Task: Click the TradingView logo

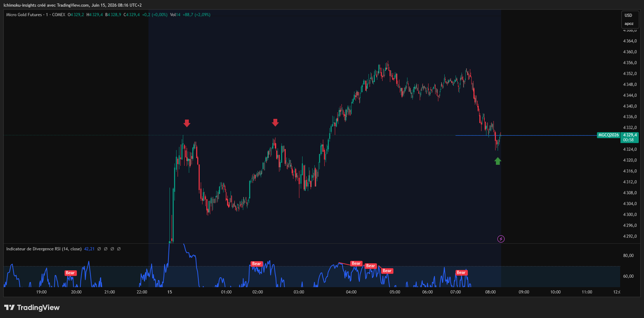Action: pyautogui.click(x=32, y=307)
